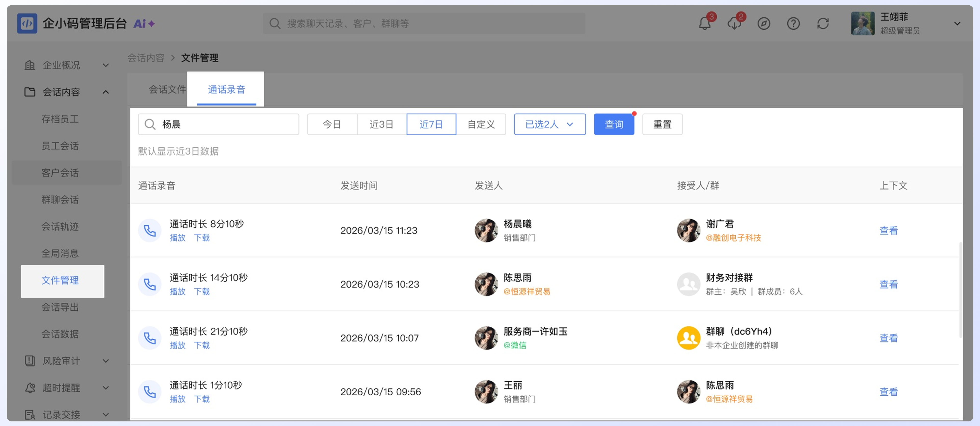Download the 8分10秒 call recording
Image resolution: width=980 pixels, height=426 pixels.
click(202, 238)
